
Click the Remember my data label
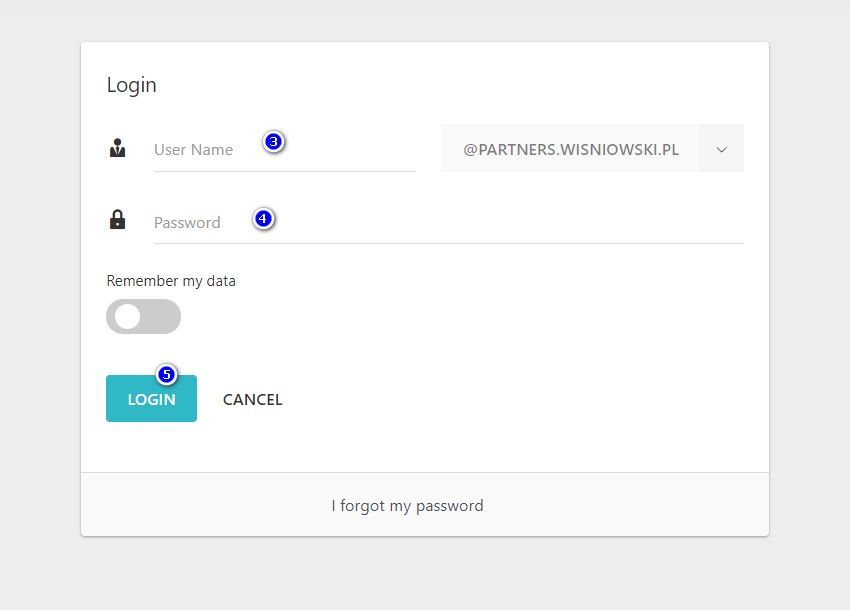(171, 281)
